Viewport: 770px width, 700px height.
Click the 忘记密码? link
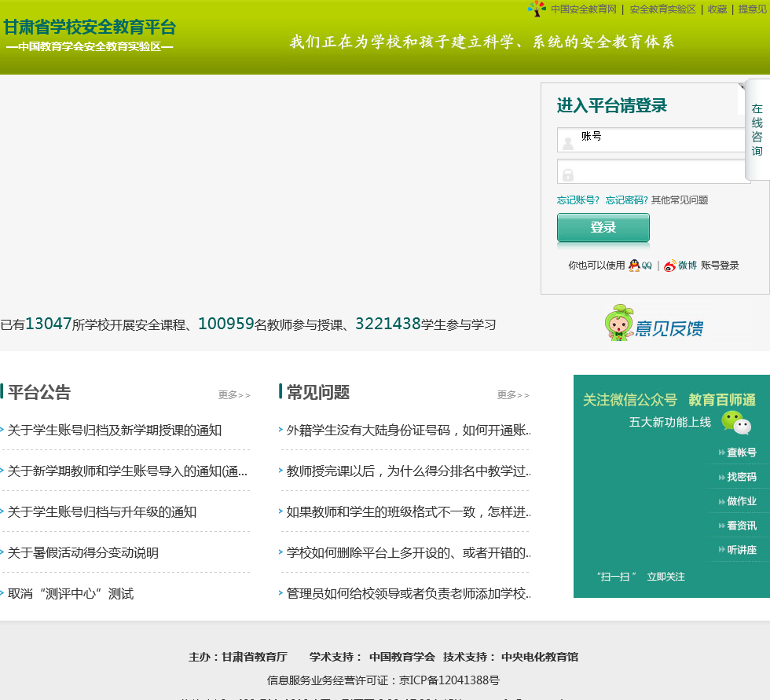tap(627, 200)
